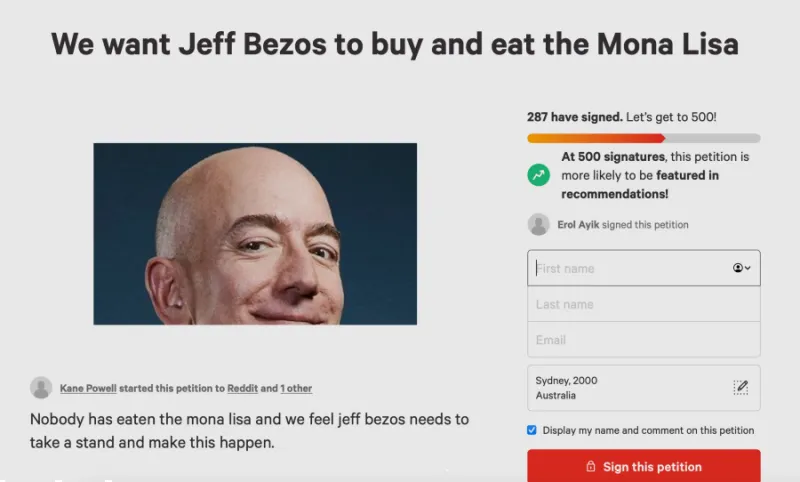Click the signature progress bar
The width and height of the screenshot is (800, 482).
[644, 138]
